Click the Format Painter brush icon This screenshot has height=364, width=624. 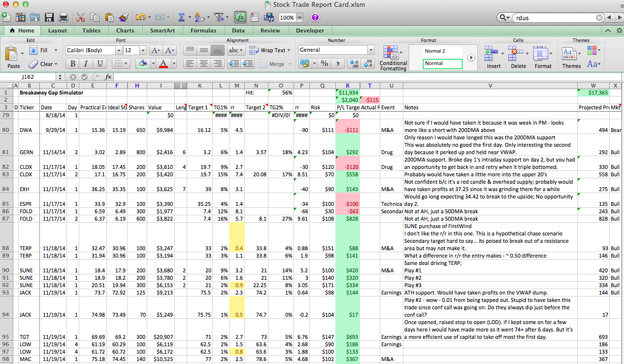123,17
